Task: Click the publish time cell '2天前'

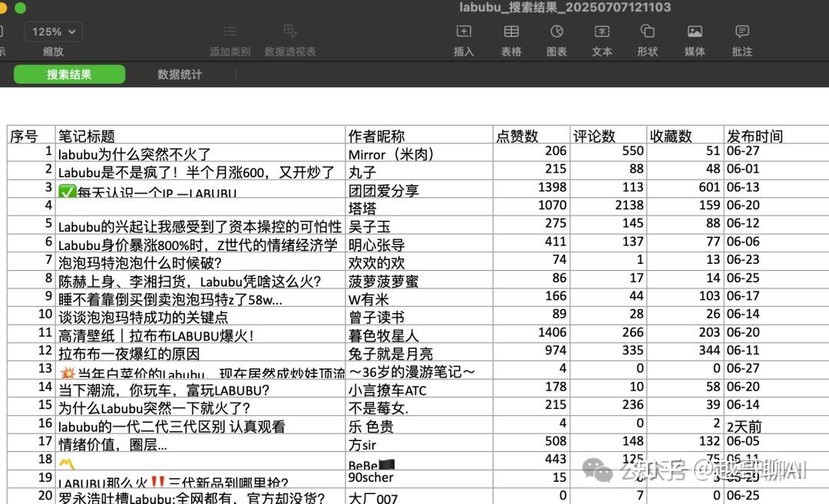Action: (776, 425)
